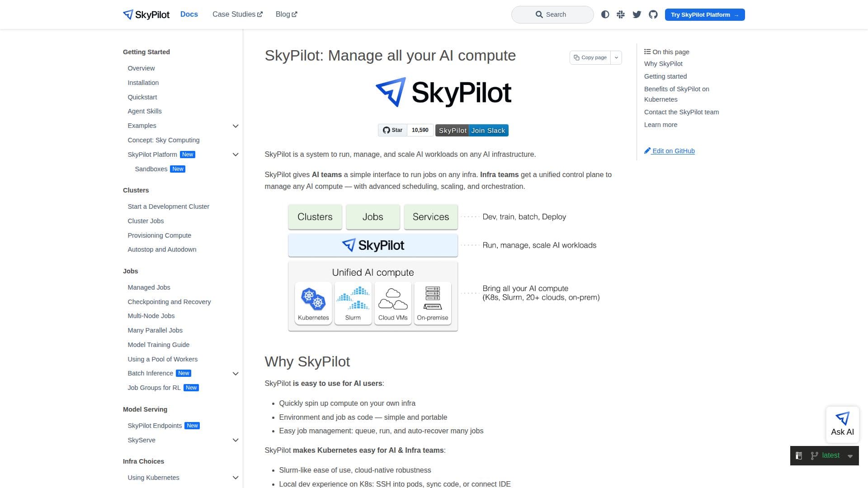Open Case Studies external link

click(237, 14)
